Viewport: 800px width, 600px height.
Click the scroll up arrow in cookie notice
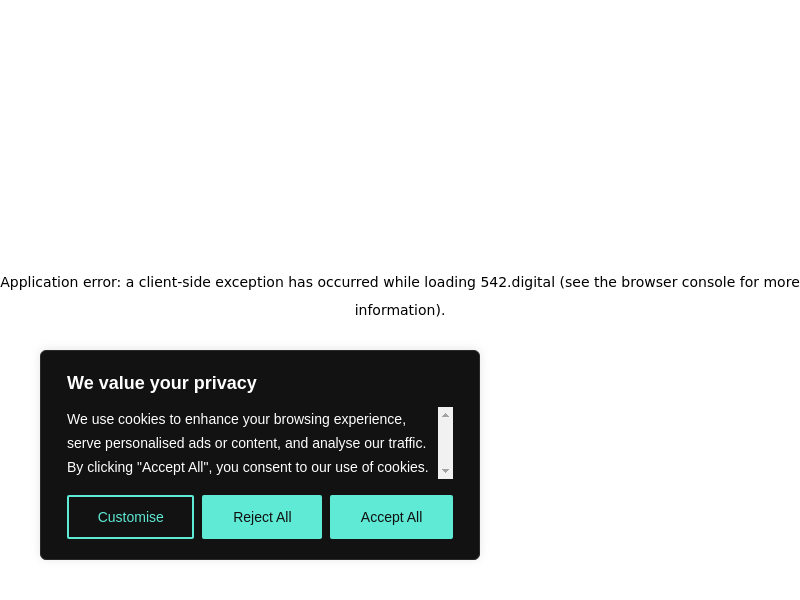[x=445, y=414]
